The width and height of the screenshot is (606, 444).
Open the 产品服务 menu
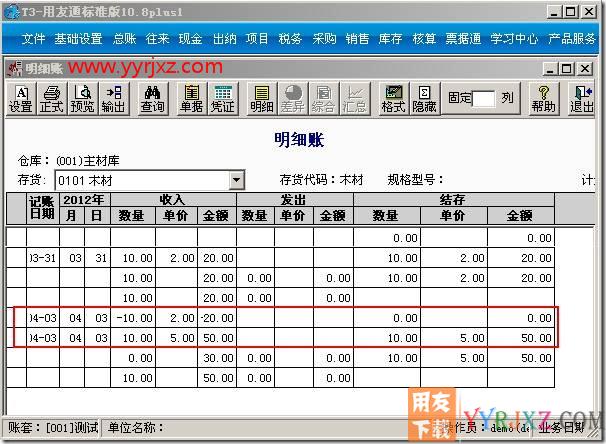572,39
